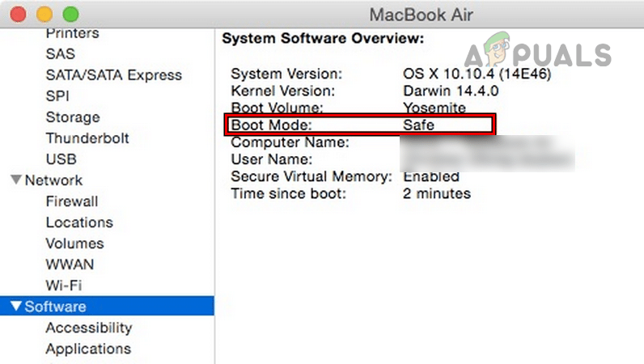
Task: Select USB in the sidebar
Action: (x=61, y=159)
